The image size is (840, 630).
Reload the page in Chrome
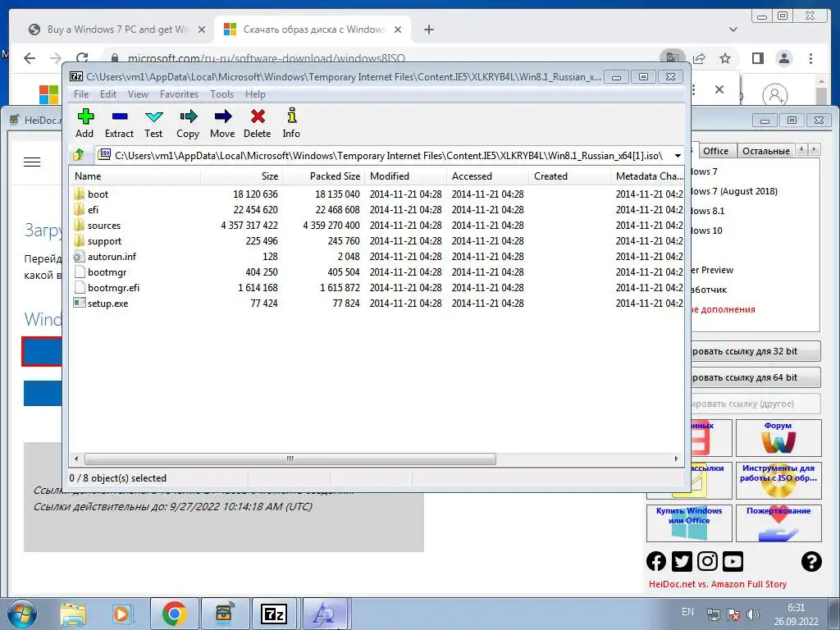[x=82, y=58]
